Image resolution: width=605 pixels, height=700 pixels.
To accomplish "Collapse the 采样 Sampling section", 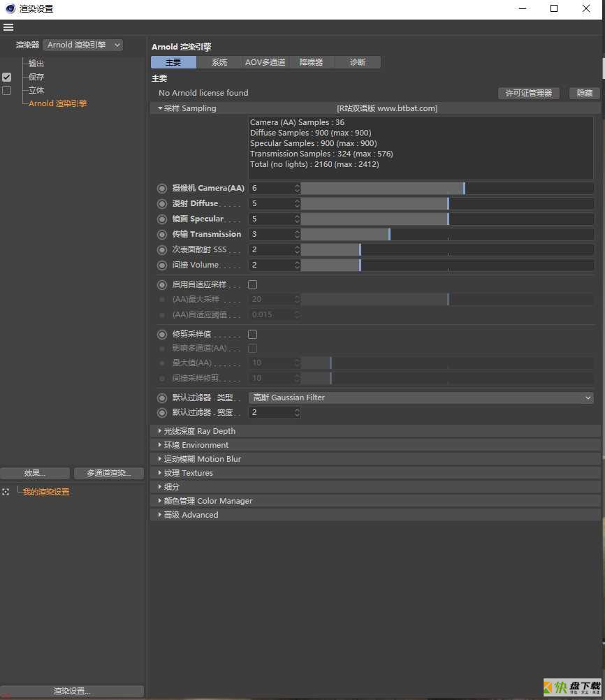I will (x=375, y=108).
